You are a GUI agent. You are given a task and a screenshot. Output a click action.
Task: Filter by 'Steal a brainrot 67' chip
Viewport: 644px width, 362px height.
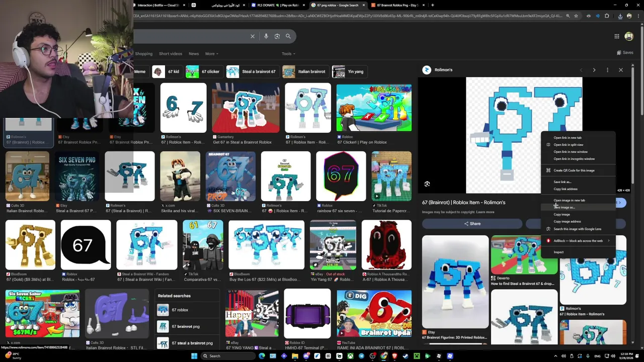(x=252, y=71)
